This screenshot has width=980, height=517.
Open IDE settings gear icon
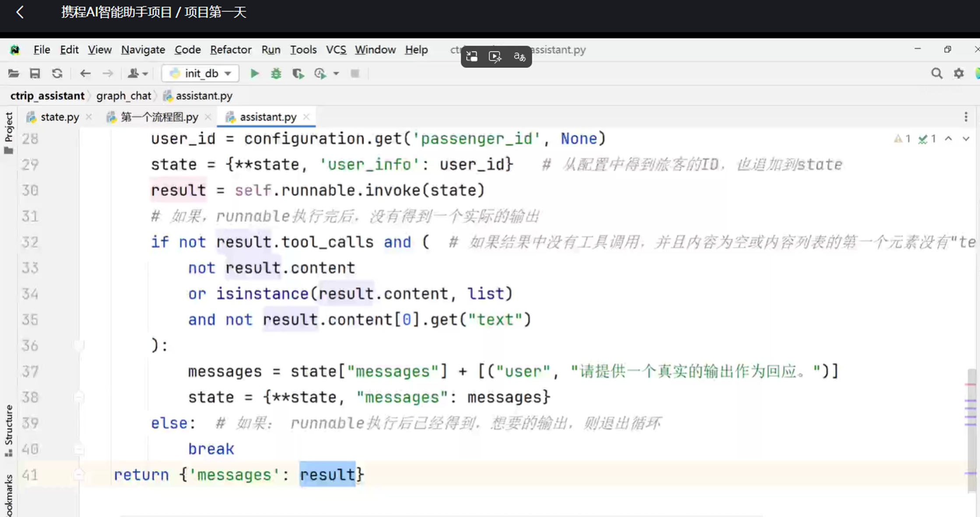point(959,74)
